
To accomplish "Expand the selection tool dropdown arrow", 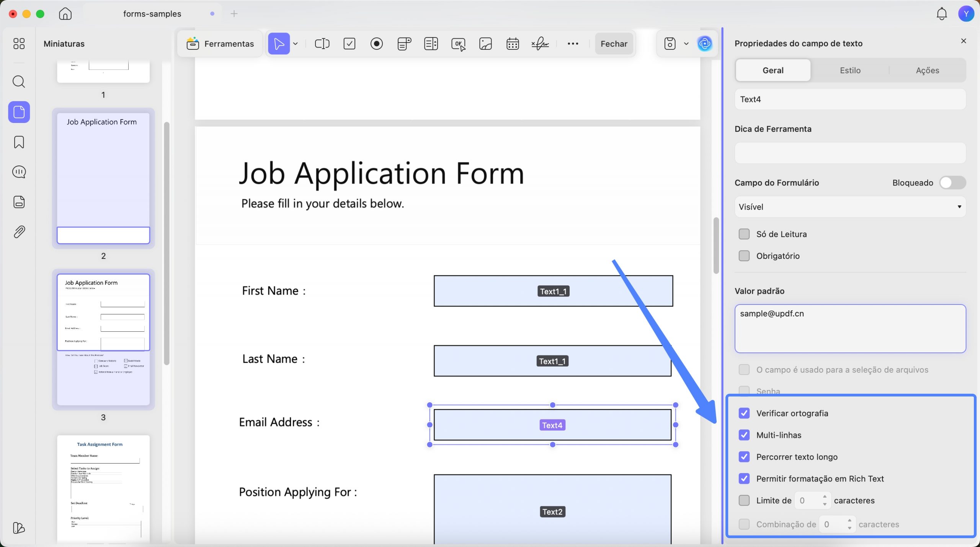I will pos(296,44).
